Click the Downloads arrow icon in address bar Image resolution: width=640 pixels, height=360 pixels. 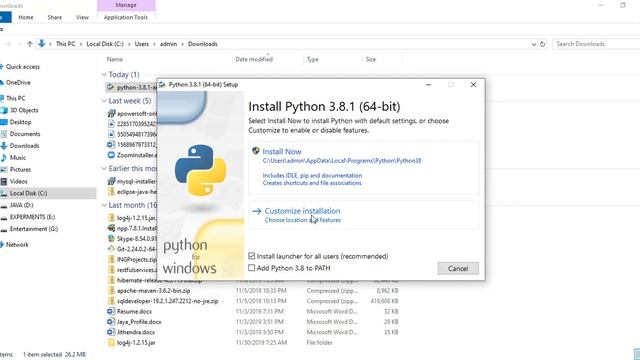pyautogui.click(x=42, y=44)
